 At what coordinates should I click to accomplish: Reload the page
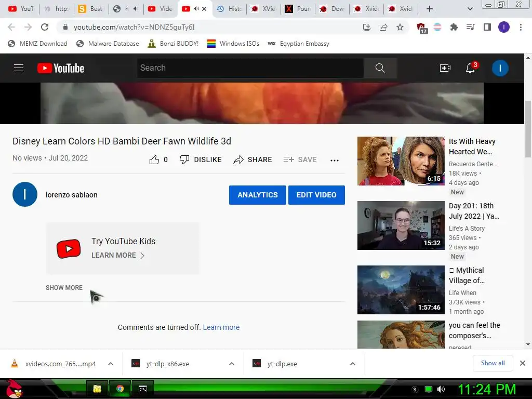(x=45, y=27)
